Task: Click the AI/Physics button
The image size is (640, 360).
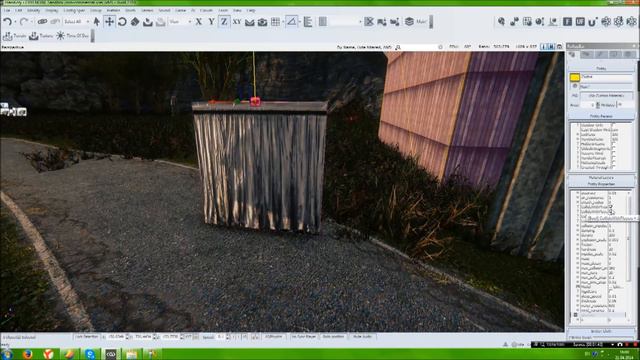Action: click(274, 337)
